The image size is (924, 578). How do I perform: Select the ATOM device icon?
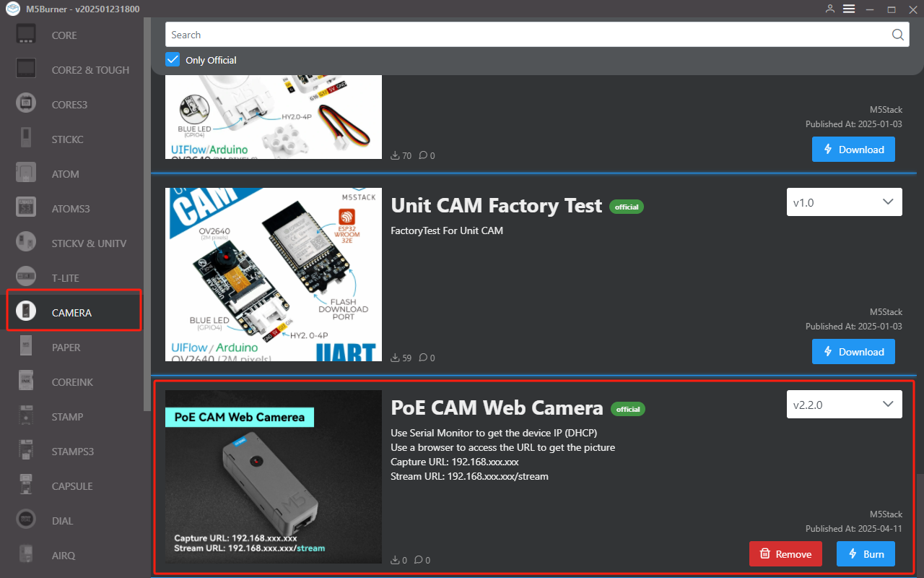(x=26, y=173)
